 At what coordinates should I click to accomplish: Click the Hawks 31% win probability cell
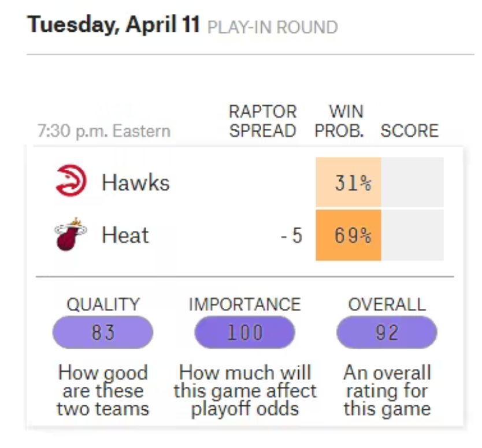click(348, 182)
